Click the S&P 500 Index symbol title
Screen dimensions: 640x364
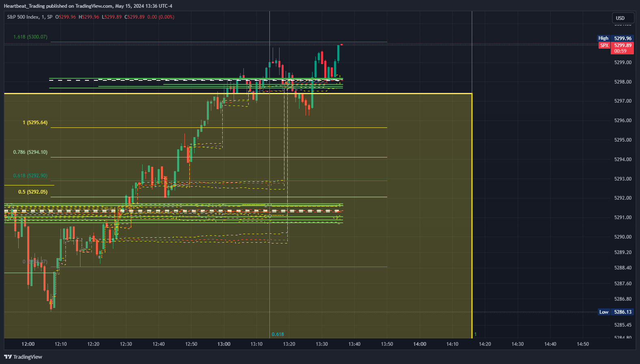[23, 17]
